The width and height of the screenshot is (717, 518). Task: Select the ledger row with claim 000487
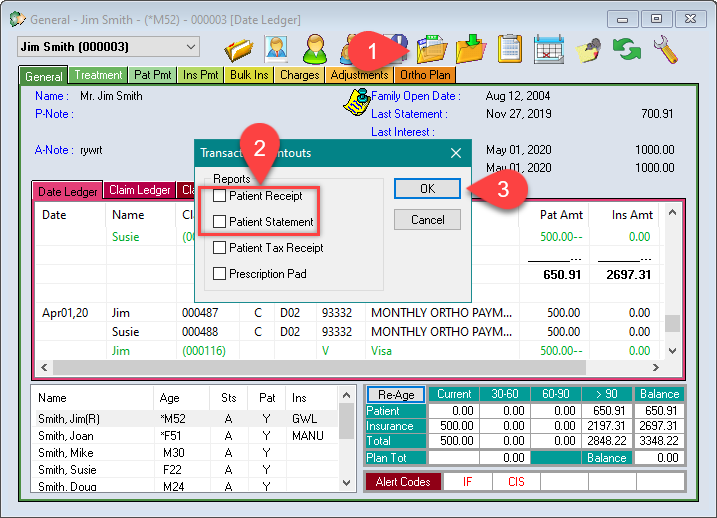pyautogui.click(x=350, y=313)
